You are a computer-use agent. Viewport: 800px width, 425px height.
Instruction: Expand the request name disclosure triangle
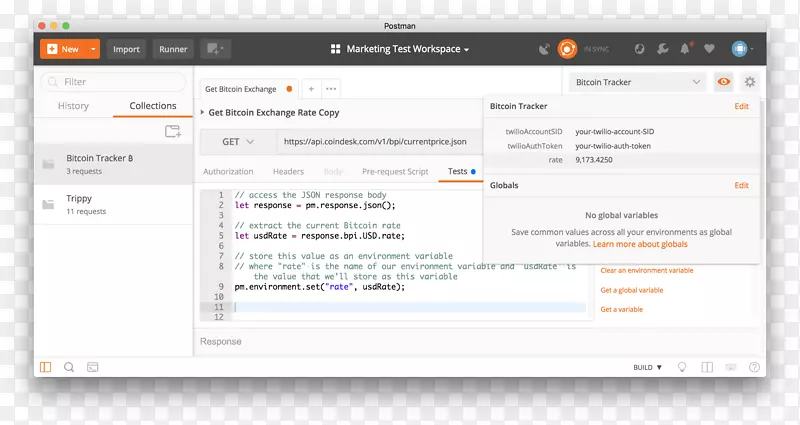click(x=202, y=113)
